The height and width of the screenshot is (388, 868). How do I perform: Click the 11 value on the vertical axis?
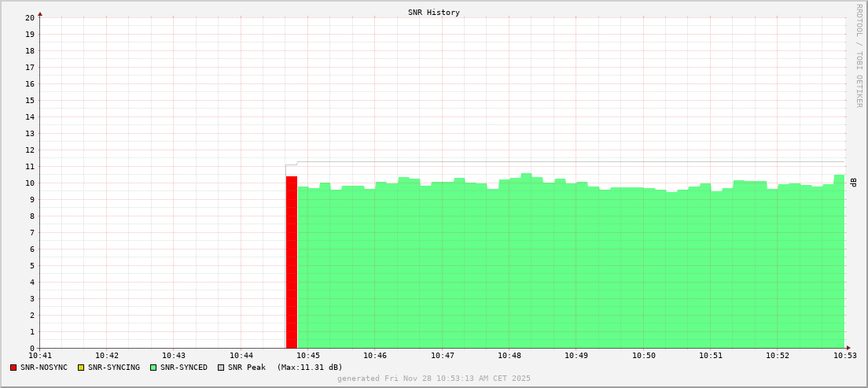pyautogui.click(x=29, y=167)
